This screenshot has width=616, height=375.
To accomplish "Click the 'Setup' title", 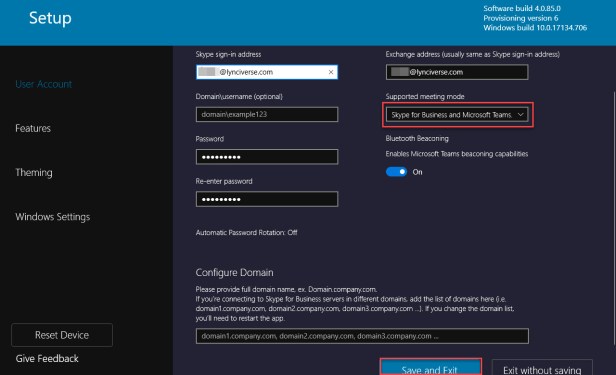I will point(50,18).
